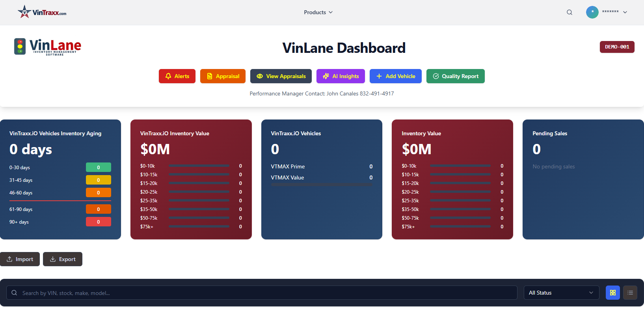The height and width of the screenshot is (336, 644).
Task: Click View Appraisals eye button
Action: click(x=281, y=76)
